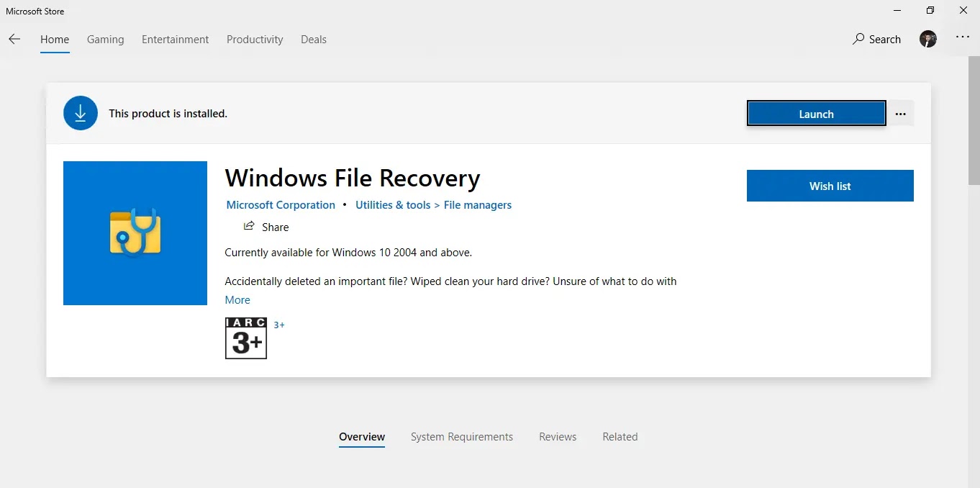
Task: View the System Requirements tab
Action: click(462, 437)
